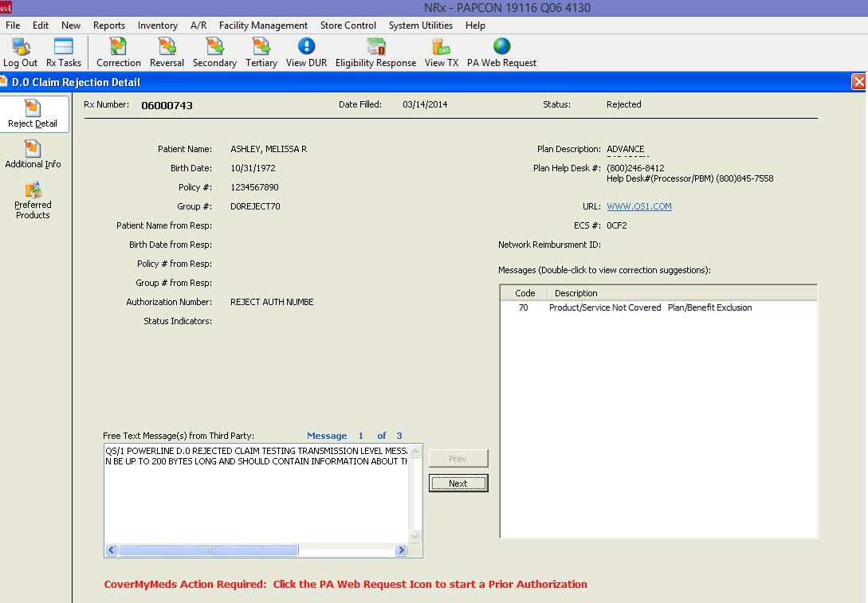This screenshot has height=603, width=868.
Task: Open Rx Tasks from toolbar
Action: pos(63,53)
